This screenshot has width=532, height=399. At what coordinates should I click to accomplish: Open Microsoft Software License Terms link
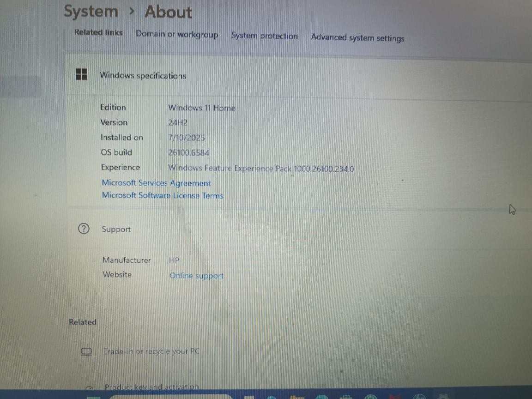click(x=163, y=195)
